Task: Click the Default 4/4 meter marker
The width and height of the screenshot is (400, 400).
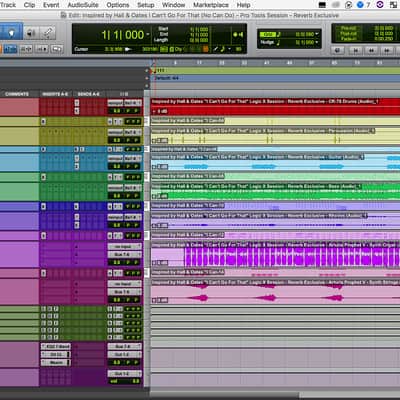Action: click(166, 78)
